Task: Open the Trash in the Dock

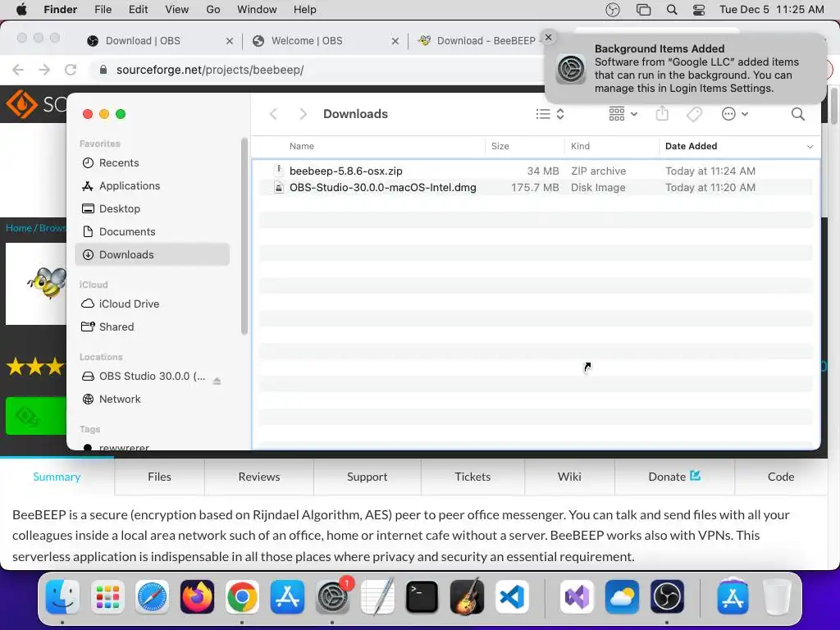Action: click(778, 597)
